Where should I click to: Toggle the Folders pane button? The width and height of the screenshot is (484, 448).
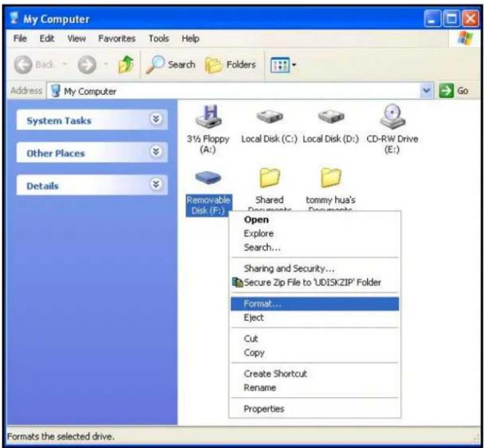pos(230,64)
